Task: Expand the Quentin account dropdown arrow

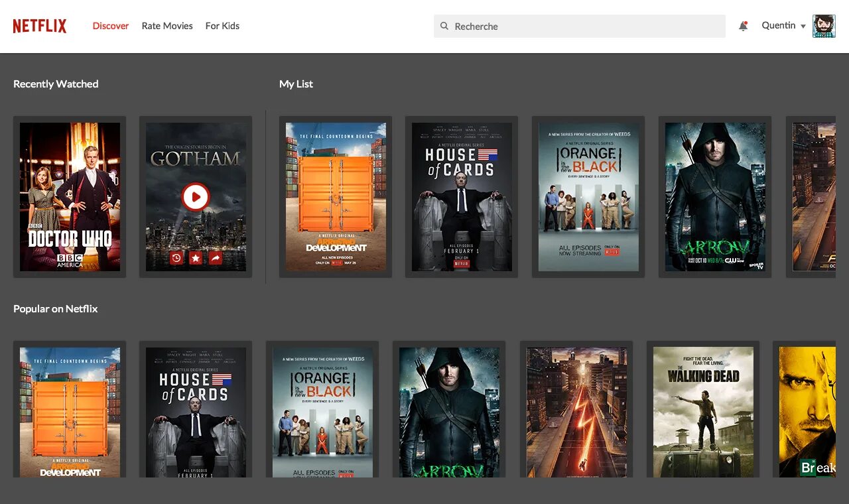Action: (x=803, y=27)
